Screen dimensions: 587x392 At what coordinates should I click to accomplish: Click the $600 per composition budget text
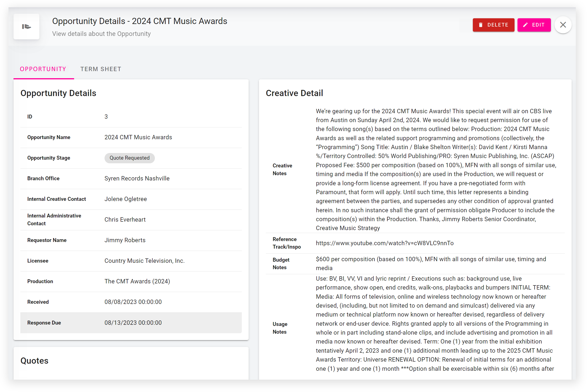(431, 263)
